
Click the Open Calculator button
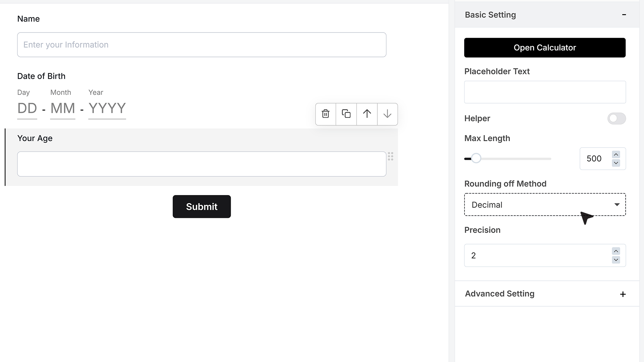click(545, 48)
